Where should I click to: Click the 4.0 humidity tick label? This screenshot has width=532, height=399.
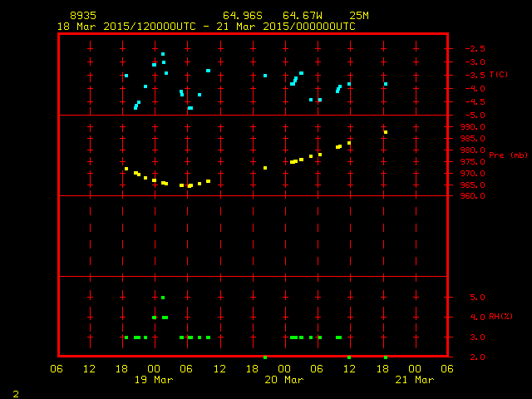coord(477,318)
